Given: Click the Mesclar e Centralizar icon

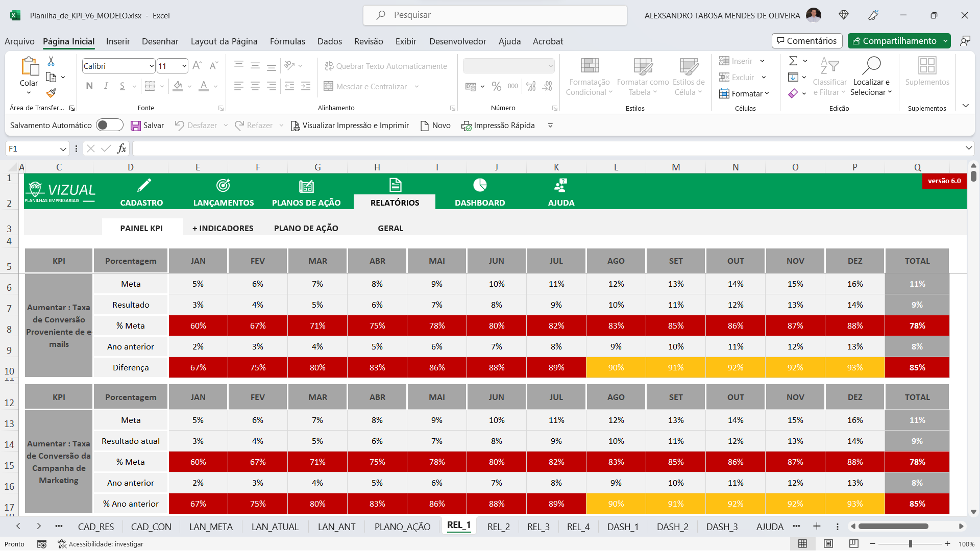Looking at the screenshot, I should [x=328, y=86].
